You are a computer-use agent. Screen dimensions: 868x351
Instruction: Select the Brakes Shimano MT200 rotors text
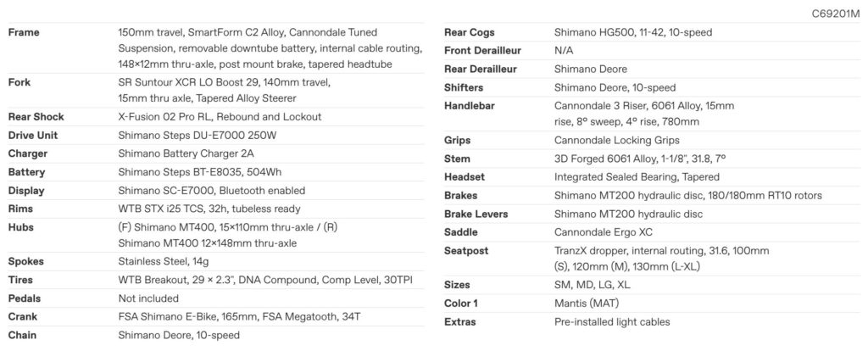point(688,196)
